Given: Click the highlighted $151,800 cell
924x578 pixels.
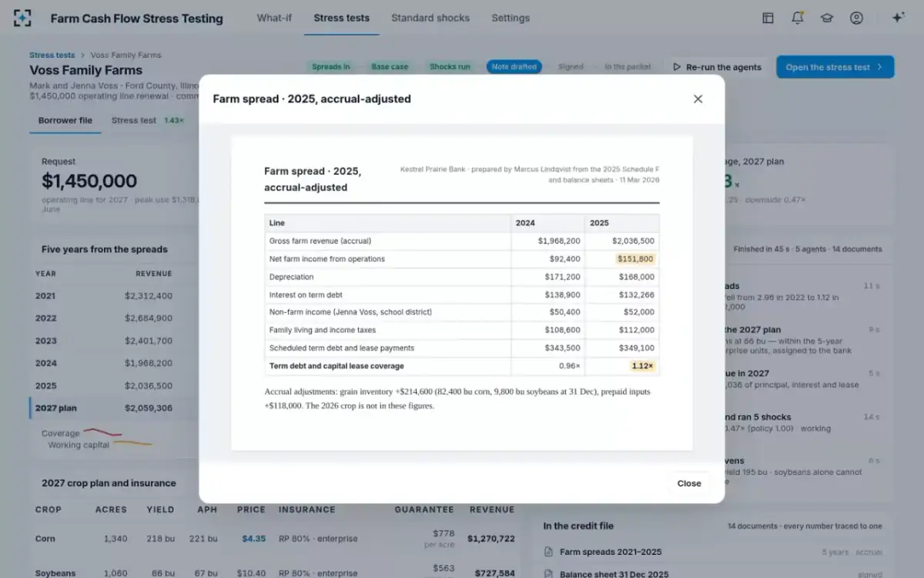Looking at the screenshot, I should point(634,259).
